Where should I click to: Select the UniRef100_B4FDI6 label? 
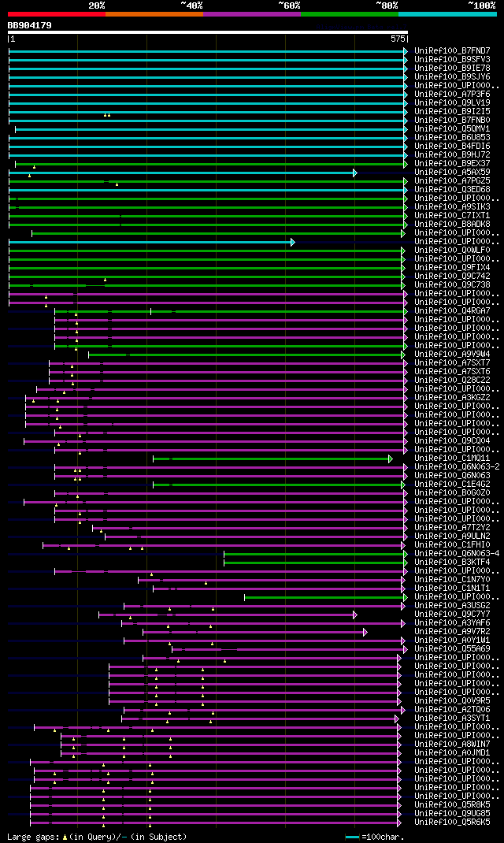coord(452,147)
